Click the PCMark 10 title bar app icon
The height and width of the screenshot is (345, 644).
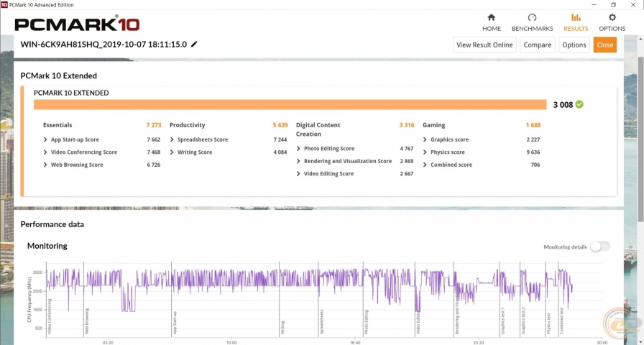[4, 4]
